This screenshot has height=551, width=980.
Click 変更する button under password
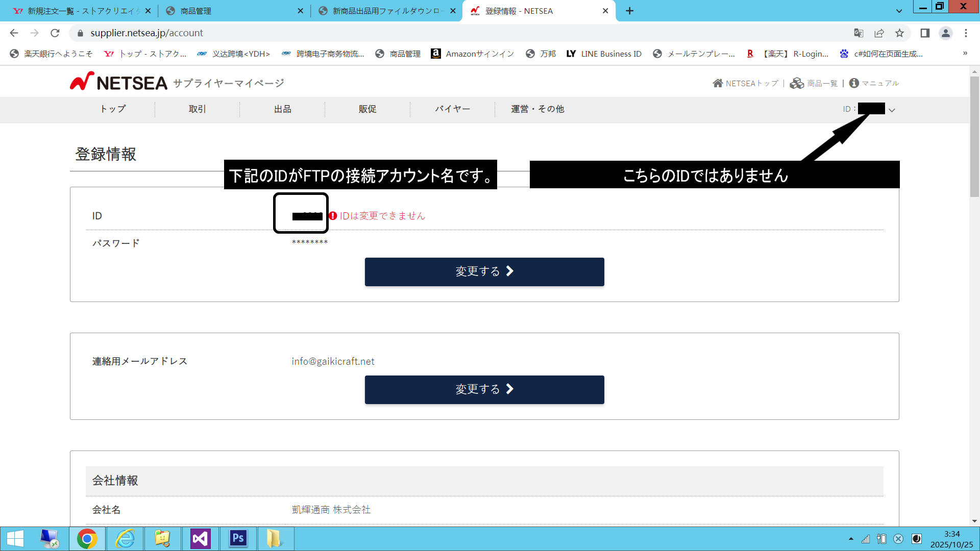[x=484, y=271]
